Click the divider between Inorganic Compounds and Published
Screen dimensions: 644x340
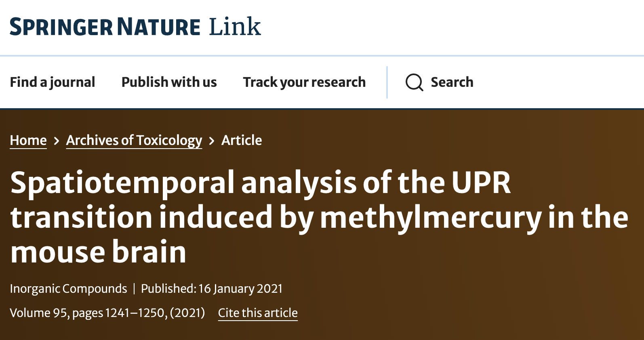[x=134, y=289]
